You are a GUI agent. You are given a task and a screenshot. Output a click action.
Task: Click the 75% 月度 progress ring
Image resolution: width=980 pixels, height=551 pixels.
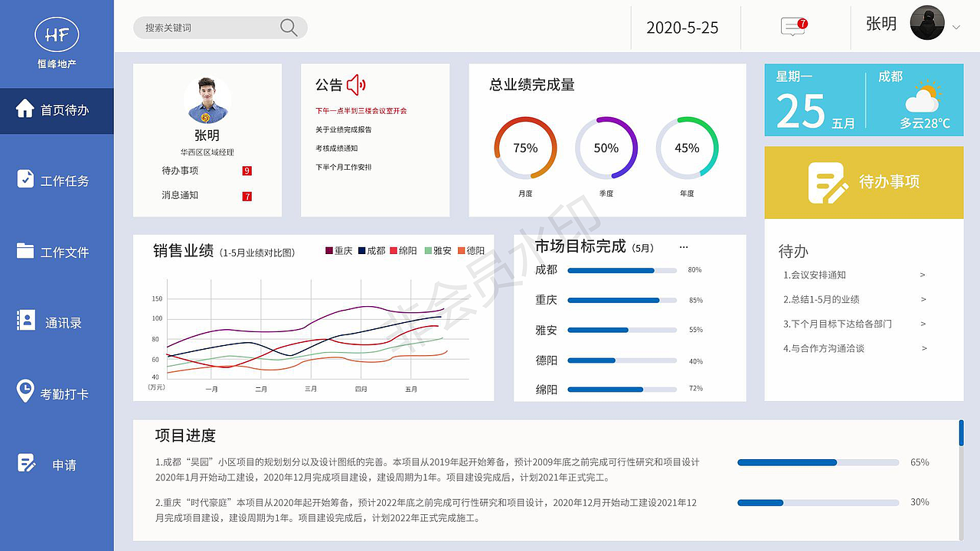(525, 148)
